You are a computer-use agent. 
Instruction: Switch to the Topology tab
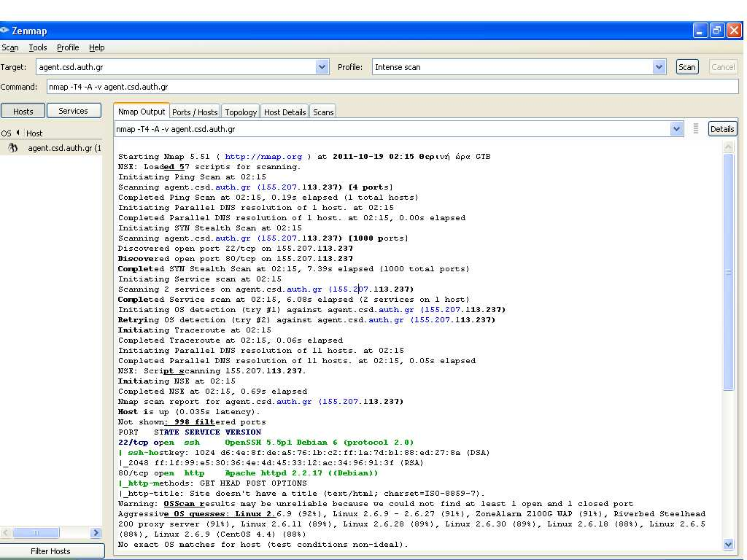(x=241, y=112)
